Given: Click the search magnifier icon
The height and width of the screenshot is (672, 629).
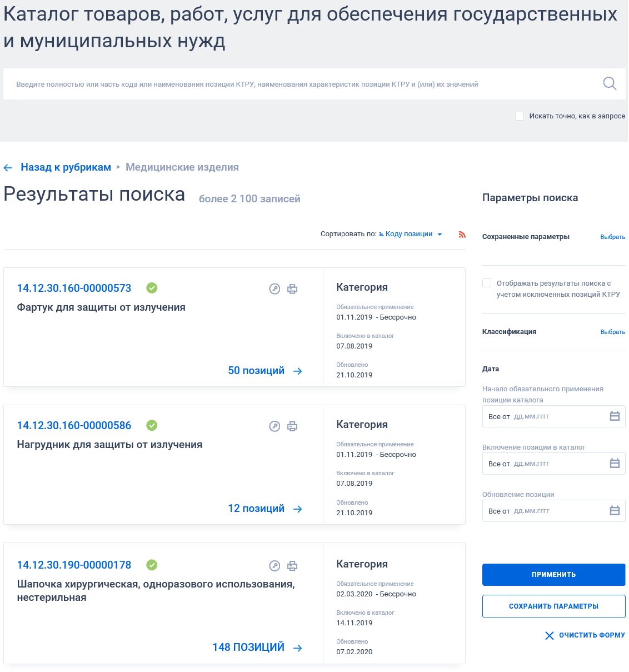Looking at the screenshot, I should click(610, 83).
